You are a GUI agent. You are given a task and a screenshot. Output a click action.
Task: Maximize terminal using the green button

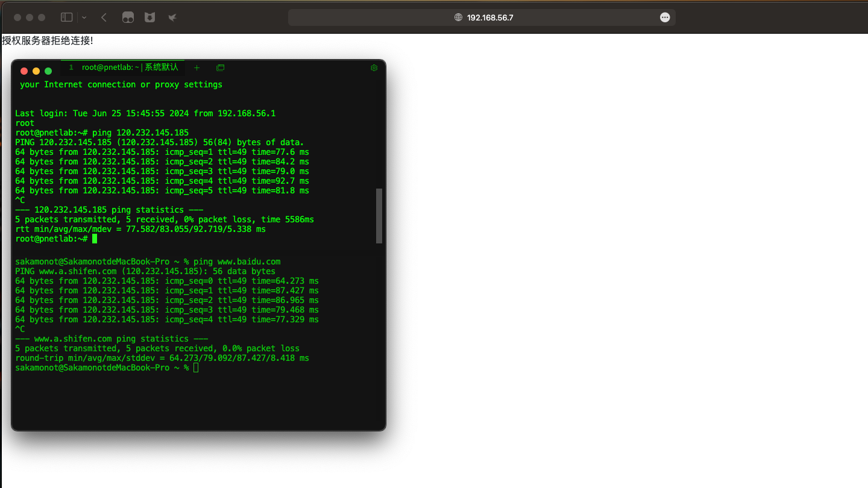click(48, 71)
